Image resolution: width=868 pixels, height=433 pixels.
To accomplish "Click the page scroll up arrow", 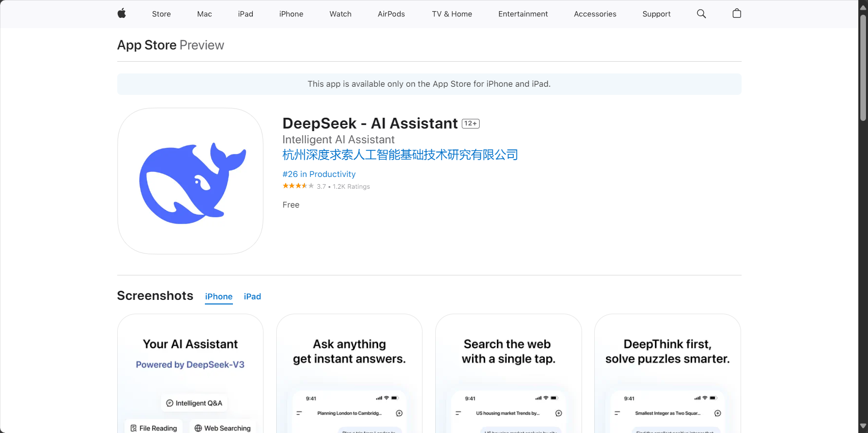I will point(863,7).
